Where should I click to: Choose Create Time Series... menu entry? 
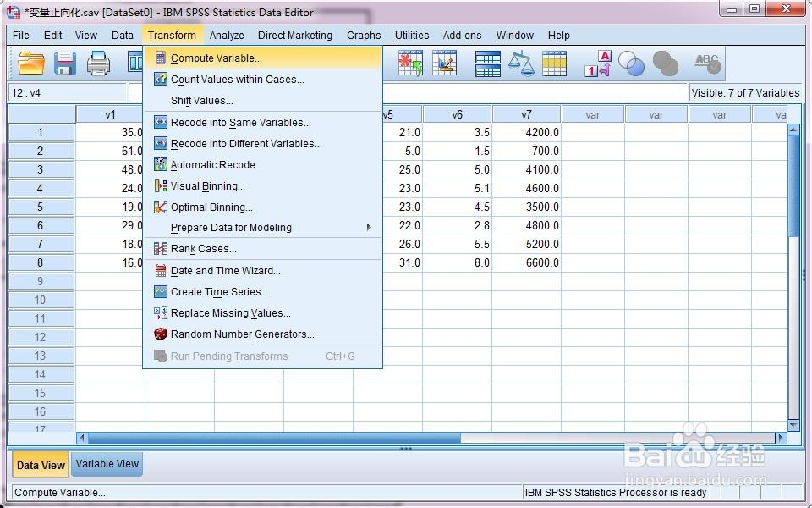(x=262, y=292)
